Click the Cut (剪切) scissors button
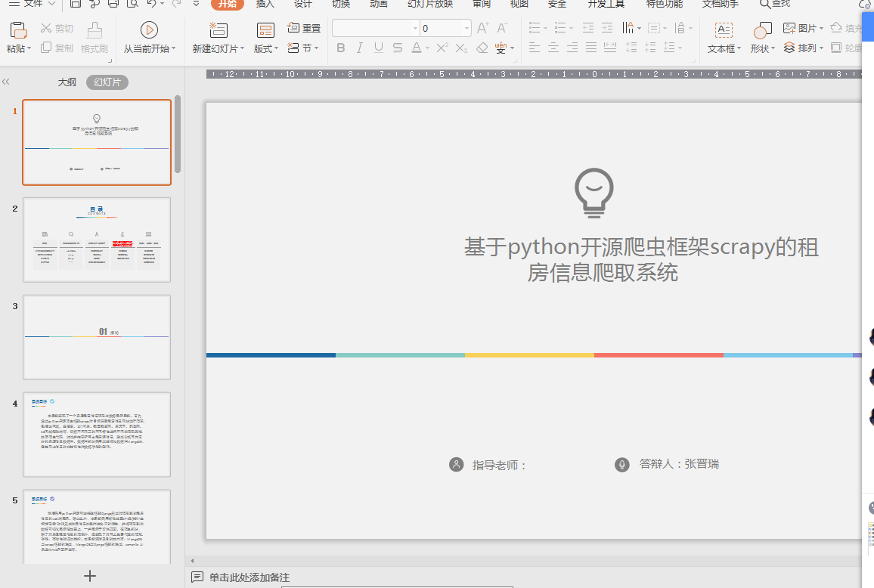The image size is (874, 588). point(56,28)
